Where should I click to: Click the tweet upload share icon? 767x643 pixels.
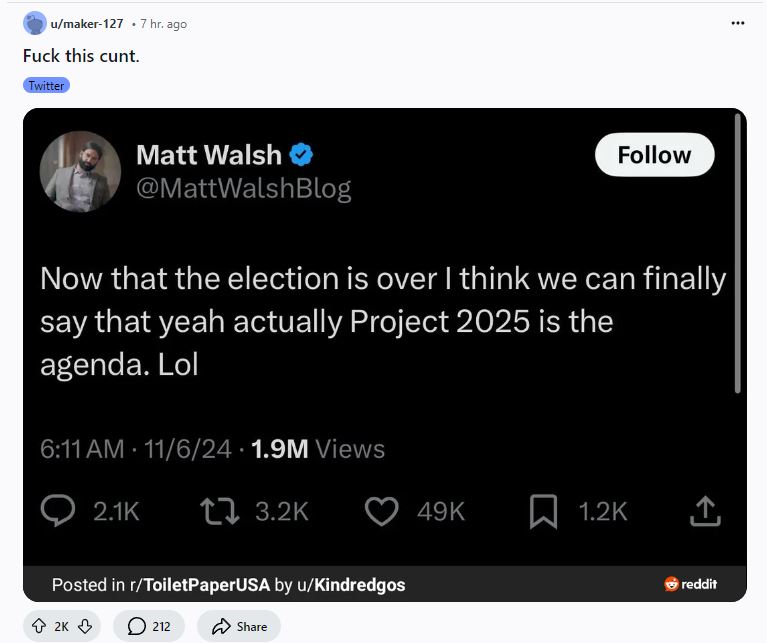coord(705,511)
